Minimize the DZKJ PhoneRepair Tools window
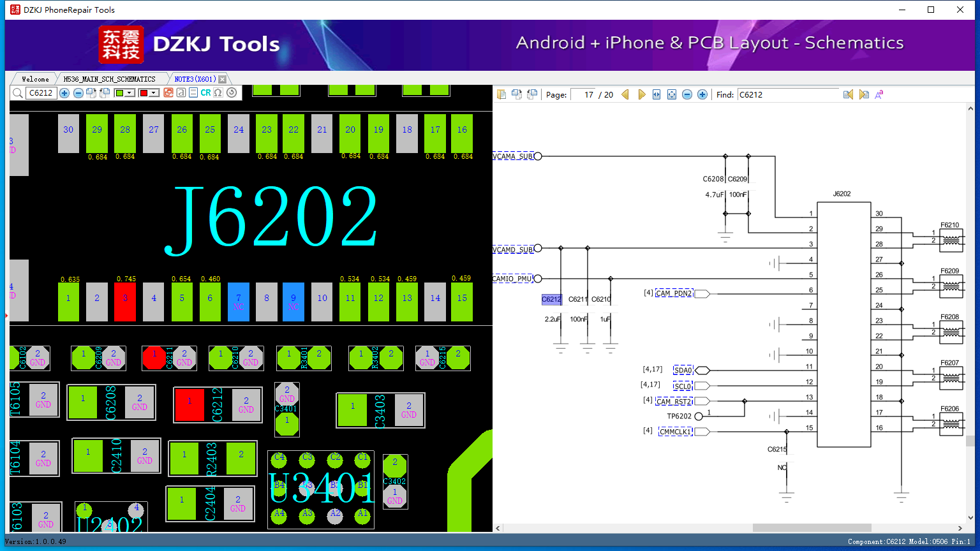The image size is (980, 551). click(902, 10)
